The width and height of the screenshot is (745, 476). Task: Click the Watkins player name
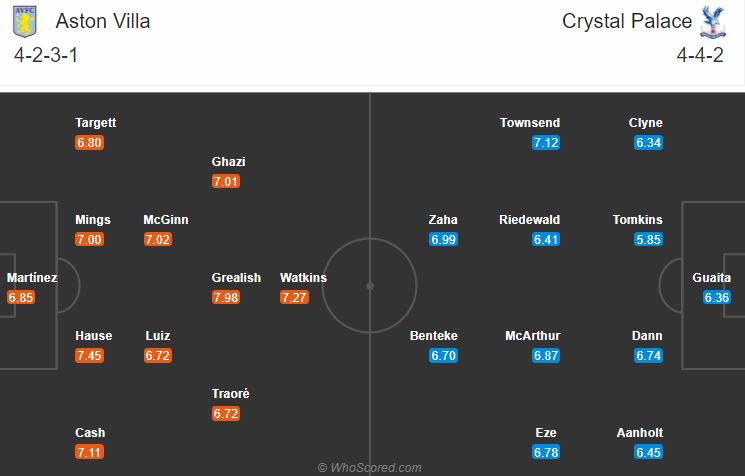pos(303,277)
